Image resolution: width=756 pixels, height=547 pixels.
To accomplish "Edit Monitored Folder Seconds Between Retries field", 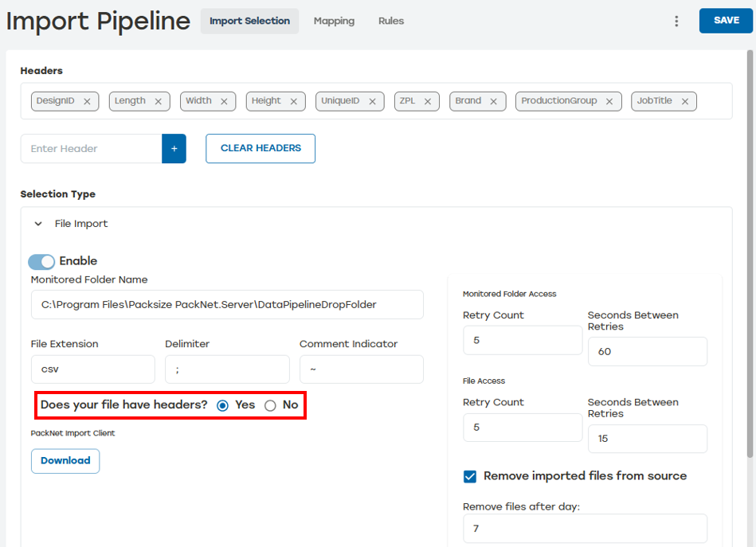I will click(648, 351).
